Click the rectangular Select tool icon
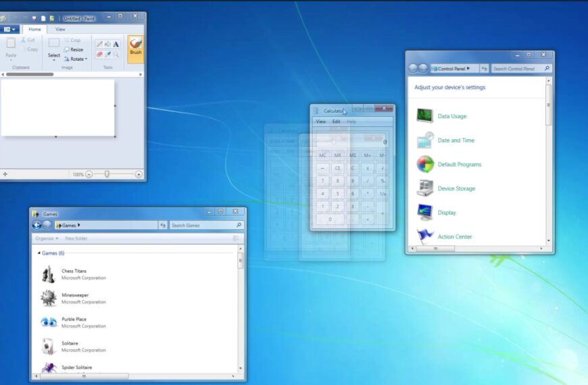 (54, 43)
